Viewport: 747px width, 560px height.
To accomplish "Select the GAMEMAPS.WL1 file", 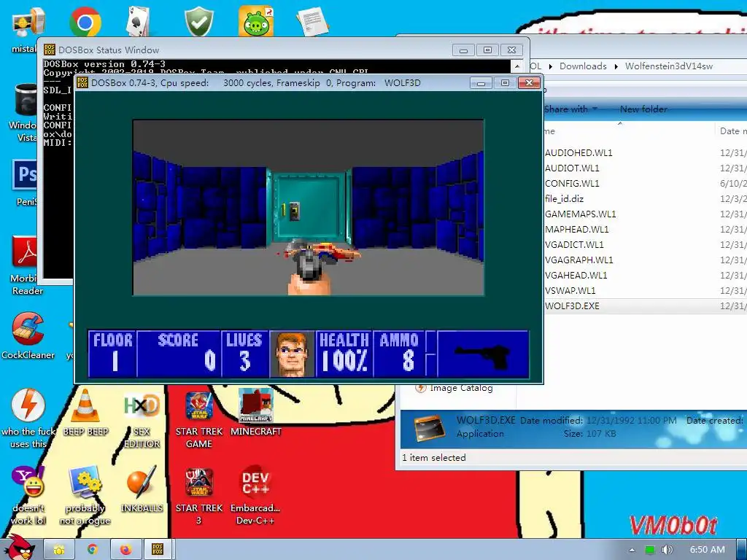I will coord(580,214).
